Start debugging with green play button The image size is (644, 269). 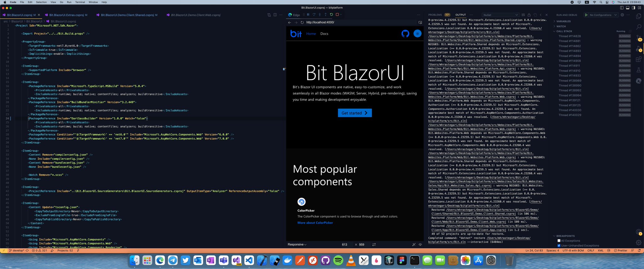click(586, 15)
